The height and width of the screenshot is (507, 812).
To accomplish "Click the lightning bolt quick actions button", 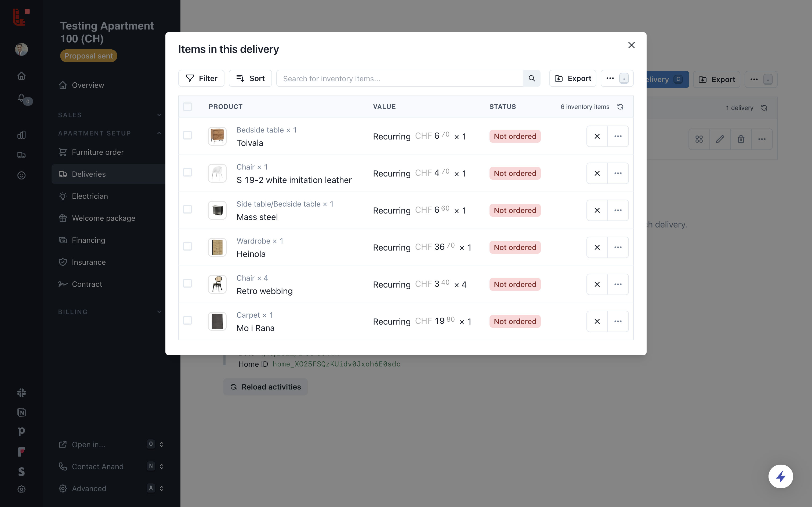I will [781, 476].
